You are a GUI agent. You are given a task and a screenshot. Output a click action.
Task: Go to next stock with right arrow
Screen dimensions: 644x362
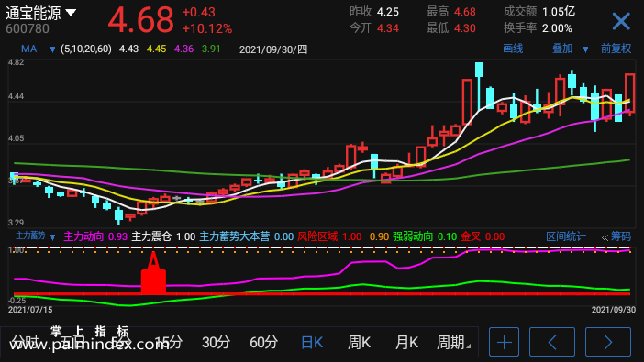pos(608,342)
